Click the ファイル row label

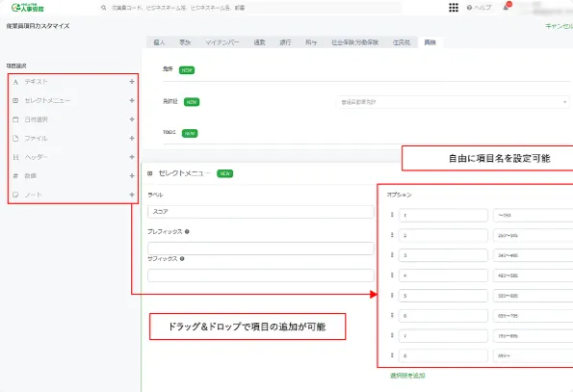36,139
